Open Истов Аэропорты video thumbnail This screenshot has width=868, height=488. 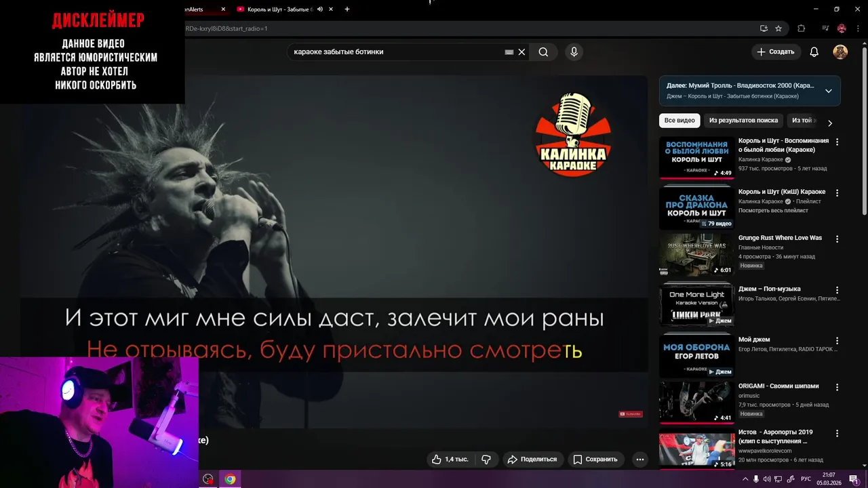click(696, 449)
